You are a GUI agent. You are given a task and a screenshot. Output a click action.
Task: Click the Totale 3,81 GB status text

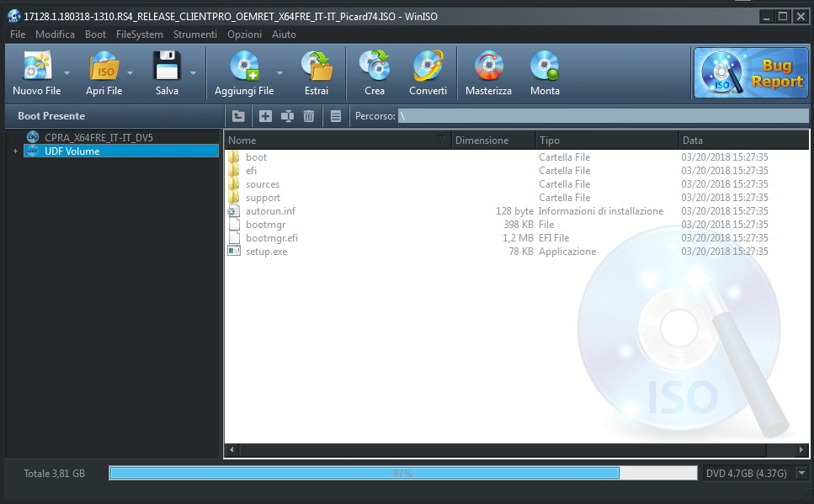pos(54,474)
